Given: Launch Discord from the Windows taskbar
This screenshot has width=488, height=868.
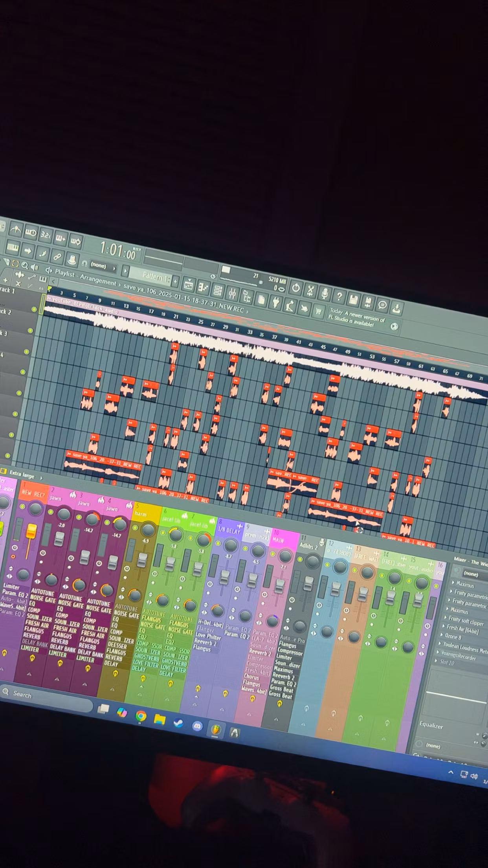Looking at the screenshot, I should pos(197,726).
